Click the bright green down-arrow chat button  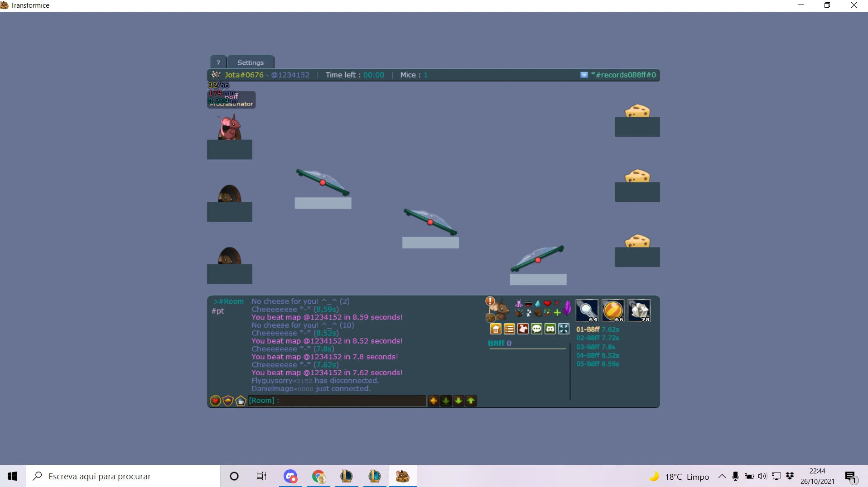tap(458, 401)
